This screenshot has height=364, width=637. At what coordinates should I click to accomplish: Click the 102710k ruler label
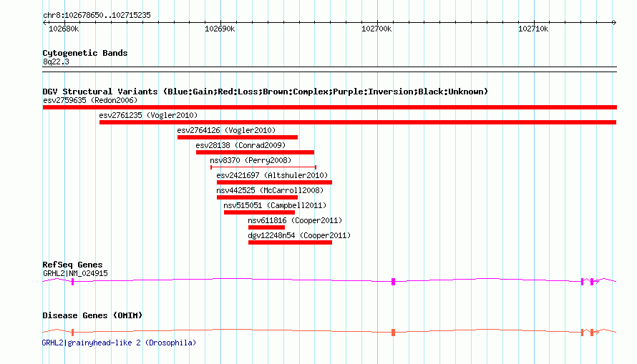533,29
